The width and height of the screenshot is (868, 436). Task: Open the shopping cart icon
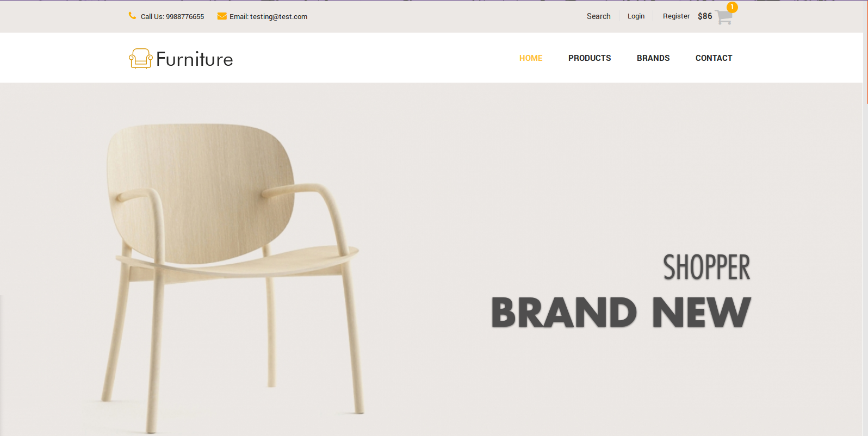pos(723,17)
